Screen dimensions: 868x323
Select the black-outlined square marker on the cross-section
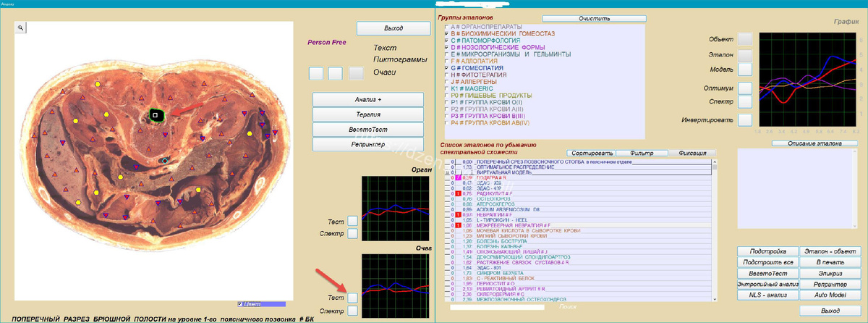[x=155, y=114]
